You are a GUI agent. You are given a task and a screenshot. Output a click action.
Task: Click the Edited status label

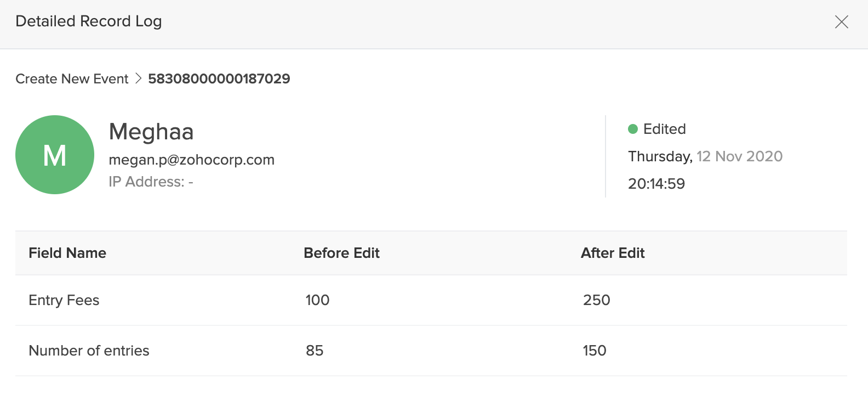coord(664,129)
